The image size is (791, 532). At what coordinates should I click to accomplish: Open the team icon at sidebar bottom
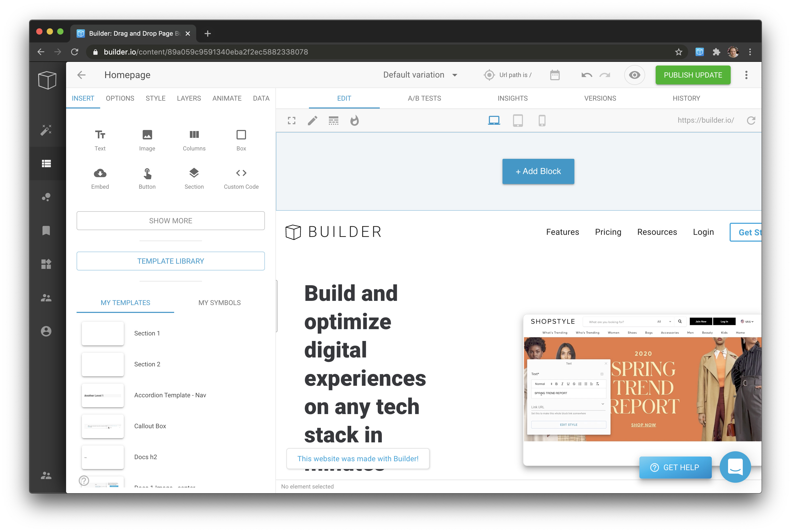coord(46,476)
